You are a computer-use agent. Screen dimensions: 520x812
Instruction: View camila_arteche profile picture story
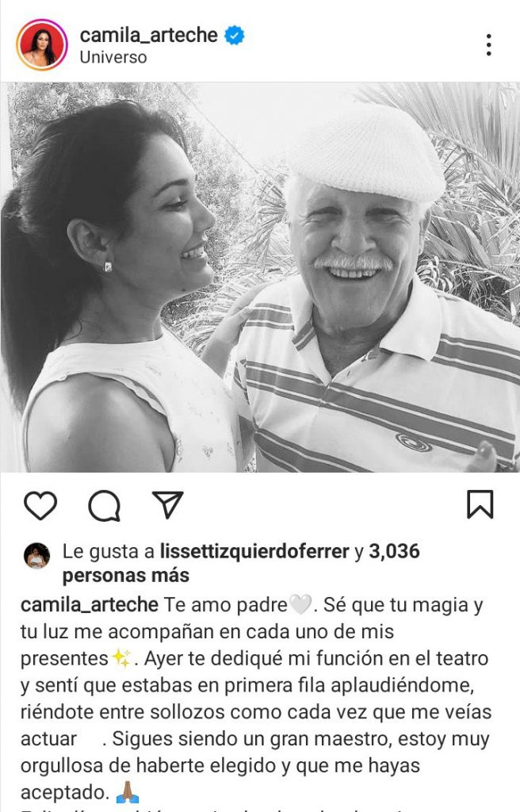pos(42,45)
